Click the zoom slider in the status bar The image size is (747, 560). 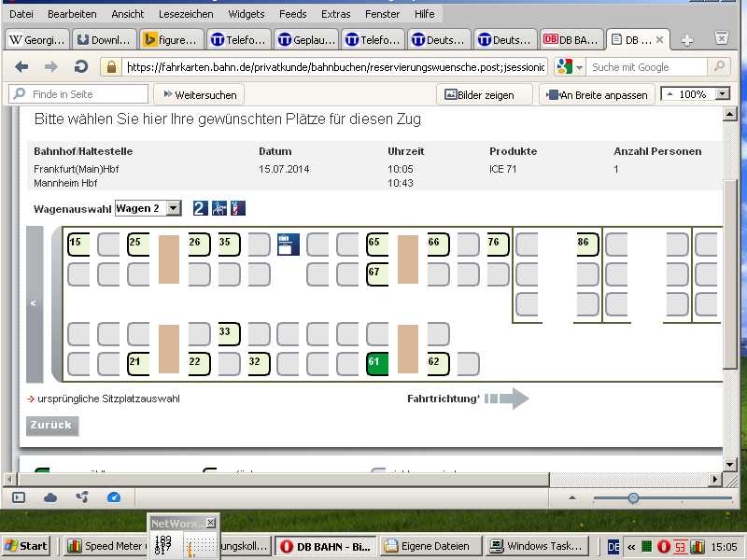633,498
